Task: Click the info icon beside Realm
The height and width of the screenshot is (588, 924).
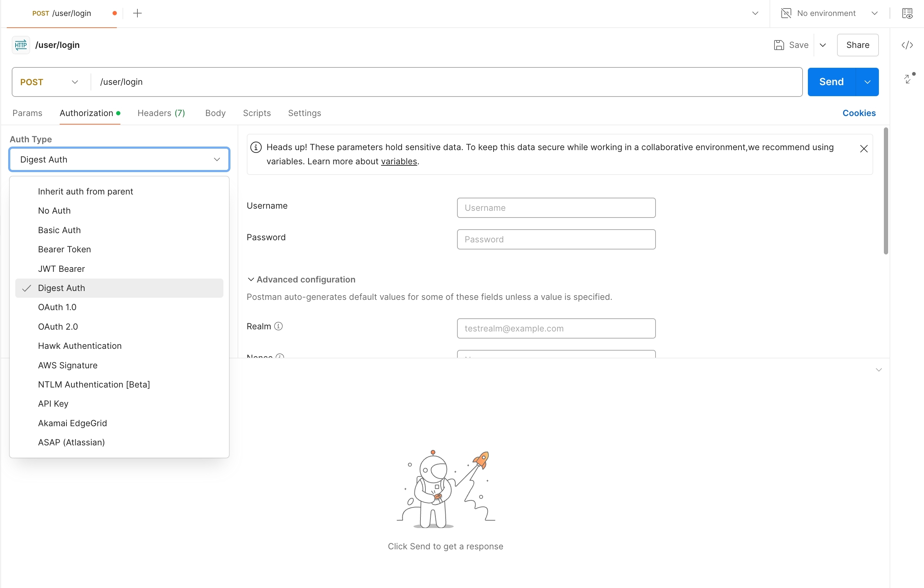Action: (278, 326)
